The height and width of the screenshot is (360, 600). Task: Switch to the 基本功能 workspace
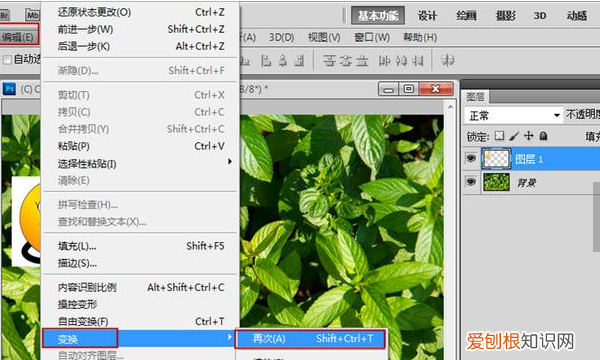378,15
